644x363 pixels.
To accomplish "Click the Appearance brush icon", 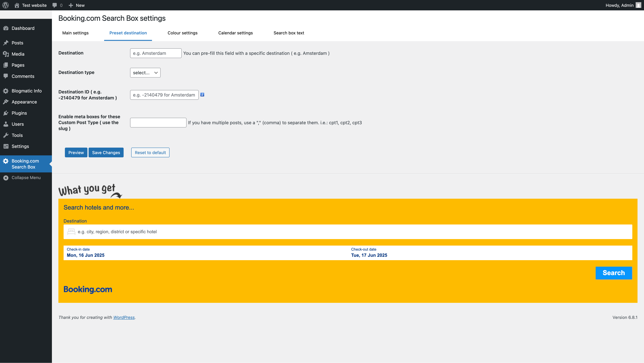I will click(x=6, y=102).
